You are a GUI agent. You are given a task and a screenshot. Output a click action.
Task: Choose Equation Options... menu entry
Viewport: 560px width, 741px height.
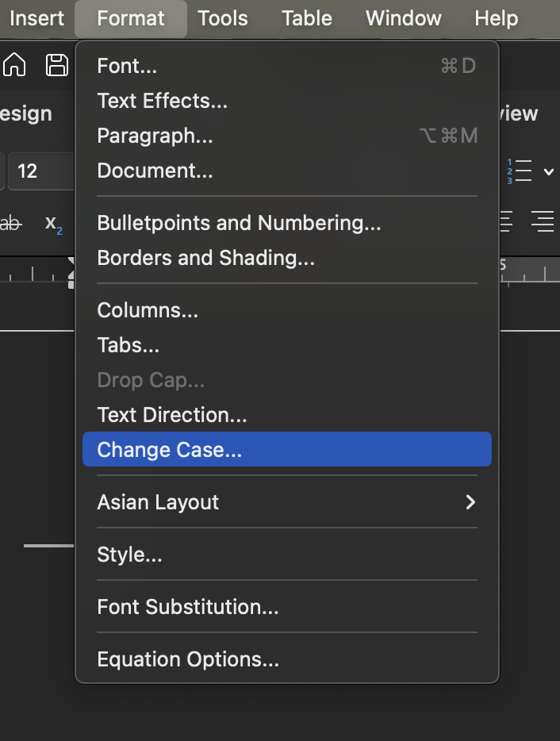tap(286, 659)
